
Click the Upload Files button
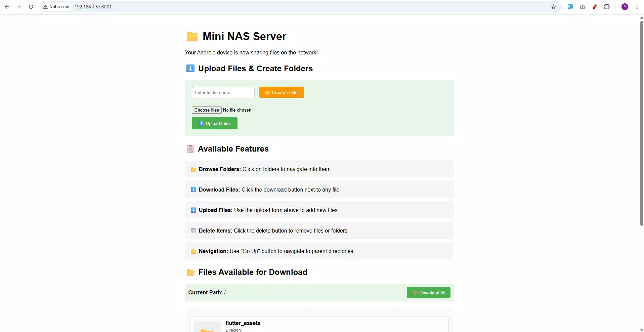tap(215, 123)
